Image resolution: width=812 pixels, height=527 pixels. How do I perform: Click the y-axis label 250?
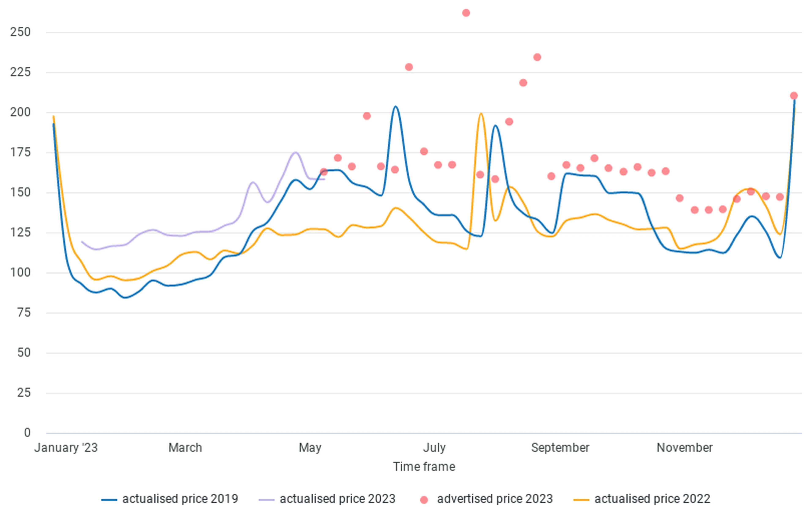pos(21,32)
